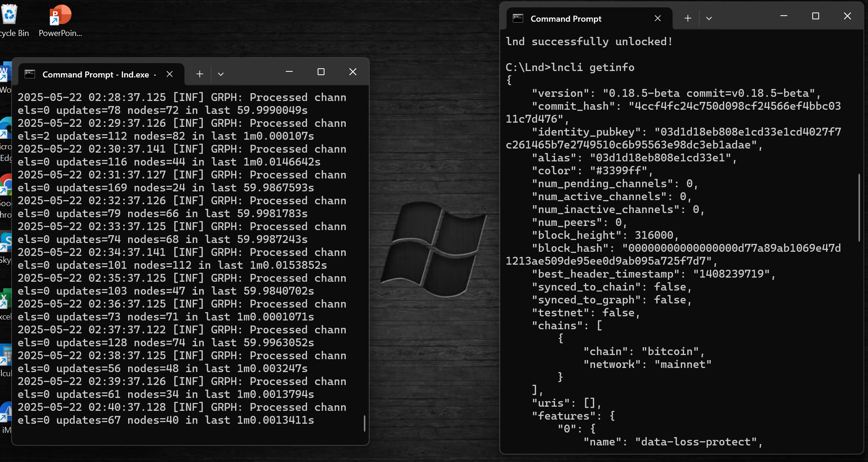Expand the profile dropdown in lnd.exe terminal

click(221, 74)
